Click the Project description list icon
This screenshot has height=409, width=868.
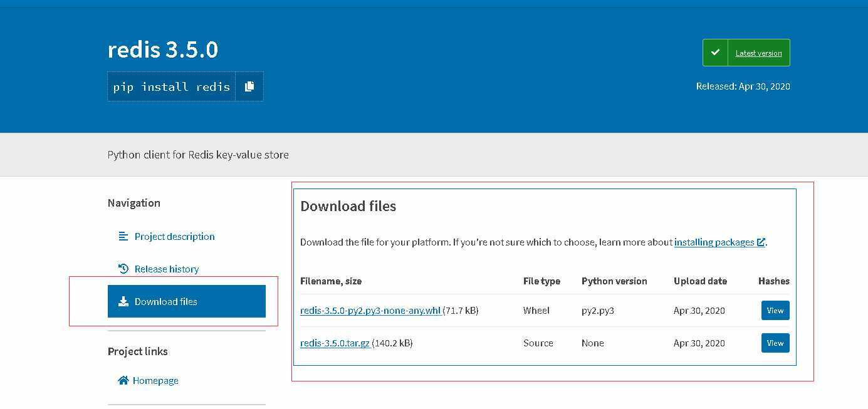click(x=123, y=236)
